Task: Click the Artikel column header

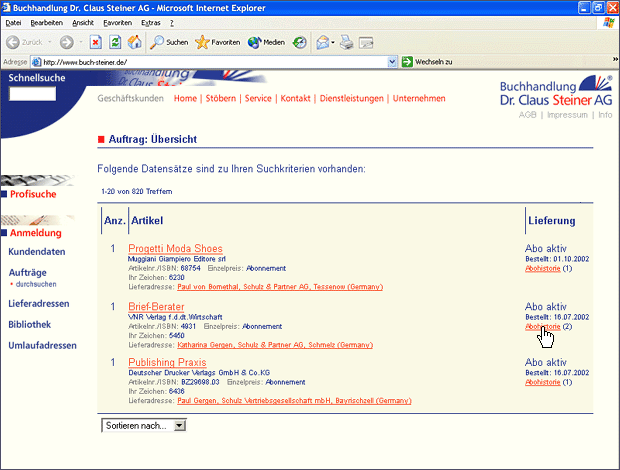Action: coord(147,221)
